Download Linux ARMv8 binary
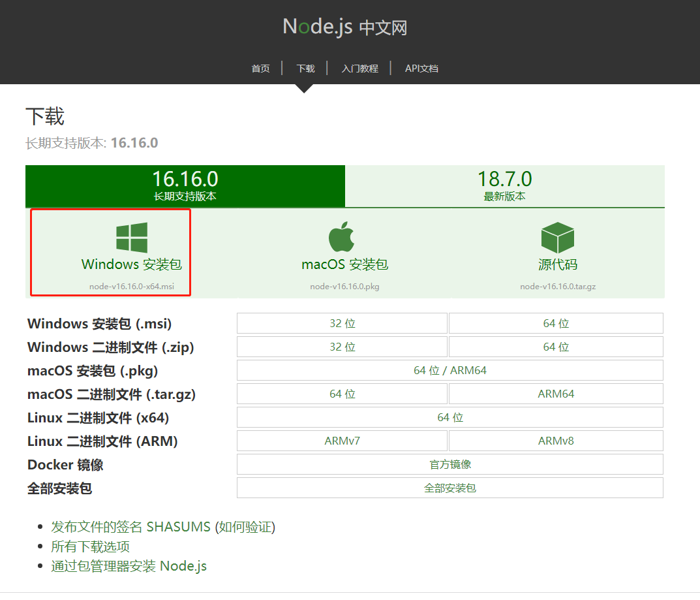The height and width of the screenshot is (600, 700). pyautogui.click(x=556, y=441)
